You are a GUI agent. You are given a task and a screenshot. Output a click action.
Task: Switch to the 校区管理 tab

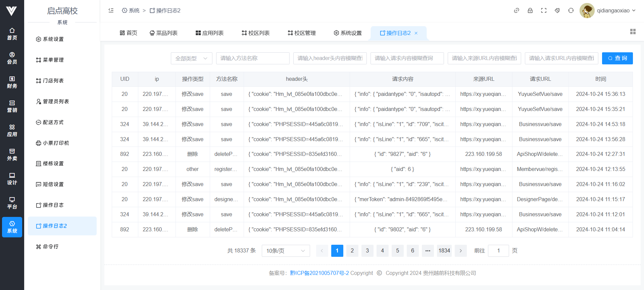coord(301,33)
